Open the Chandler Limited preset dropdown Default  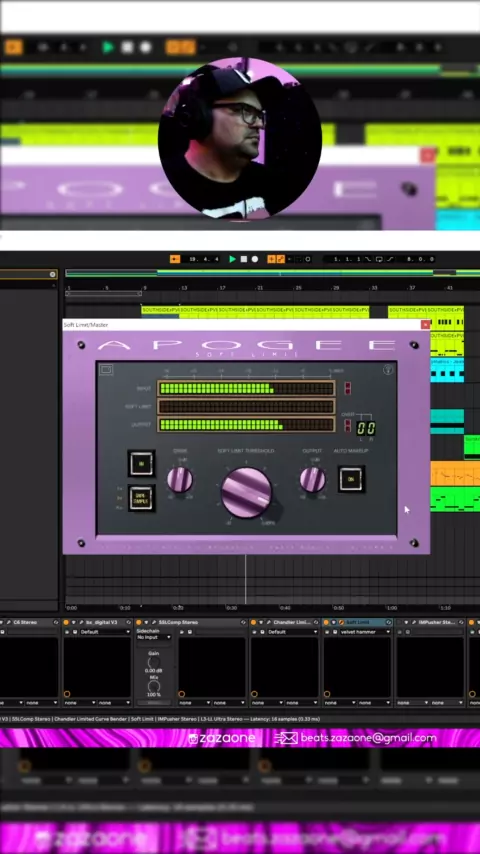(293, 632)
